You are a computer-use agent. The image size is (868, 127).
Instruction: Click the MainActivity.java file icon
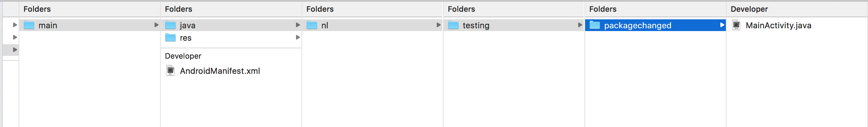point(736,25)
